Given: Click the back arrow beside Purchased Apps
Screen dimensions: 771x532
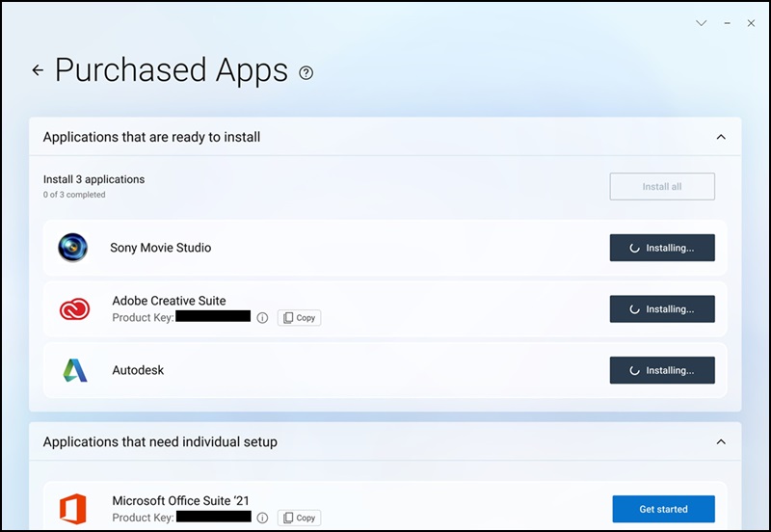Looking at the screenshot, I should tap(38, 70).
